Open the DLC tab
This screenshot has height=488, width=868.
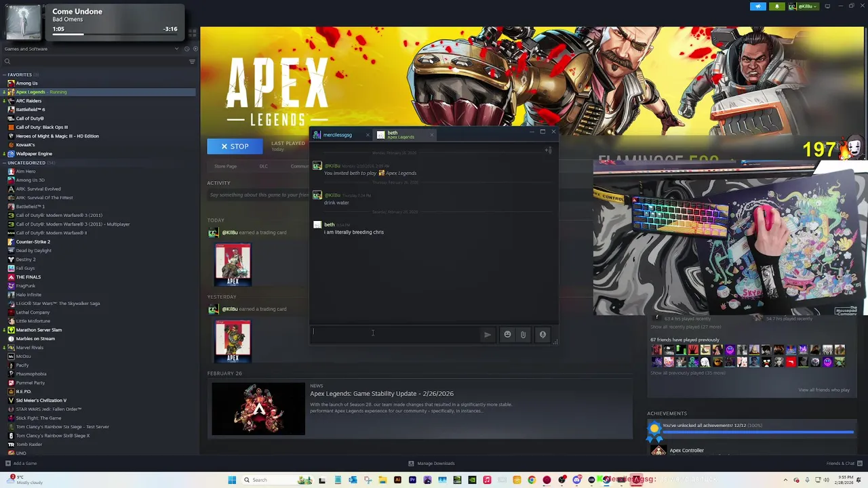pos(263,166)
